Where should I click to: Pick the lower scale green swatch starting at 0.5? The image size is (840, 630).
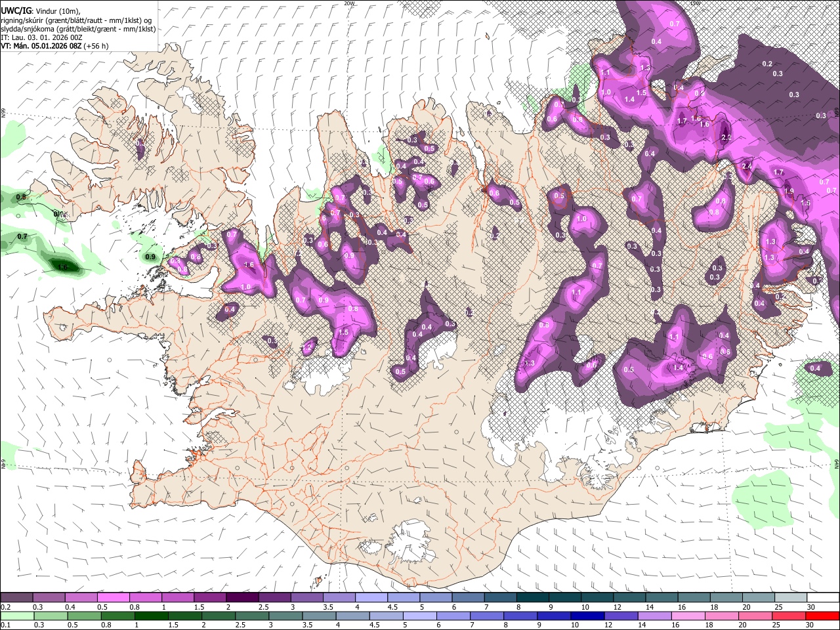click(x=84, y=616)
